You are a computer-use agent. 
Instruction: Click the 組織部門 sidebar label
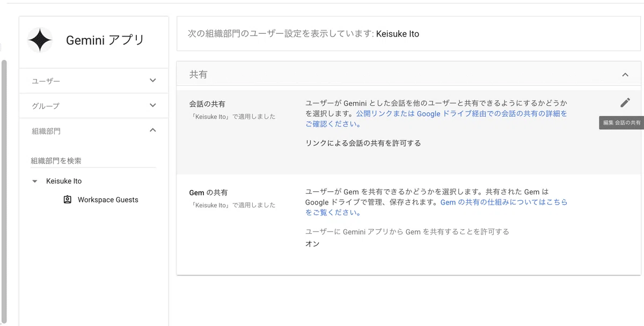coord(46,131)
